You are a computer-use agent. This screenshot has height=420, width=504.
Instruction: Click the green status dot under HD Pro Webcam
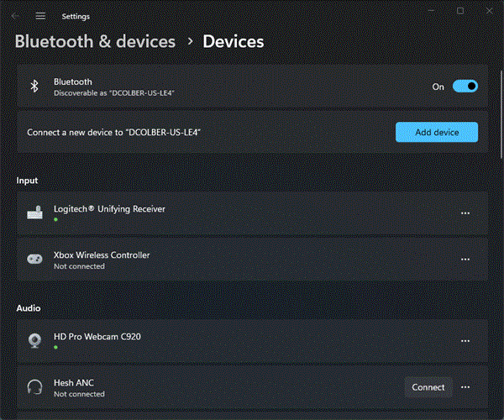tap(55, 348)
